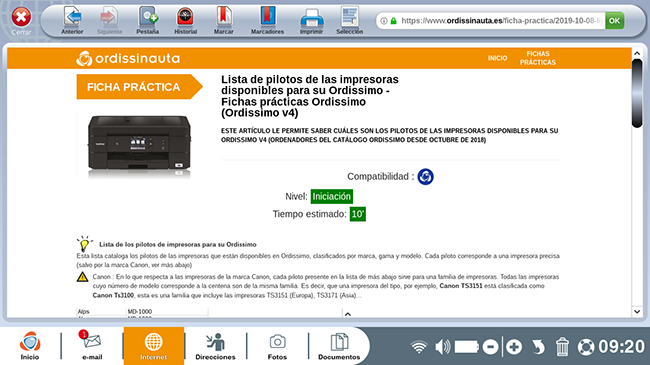
Task: Click the MD-1000 table cell
Action: tap(140, 311)
